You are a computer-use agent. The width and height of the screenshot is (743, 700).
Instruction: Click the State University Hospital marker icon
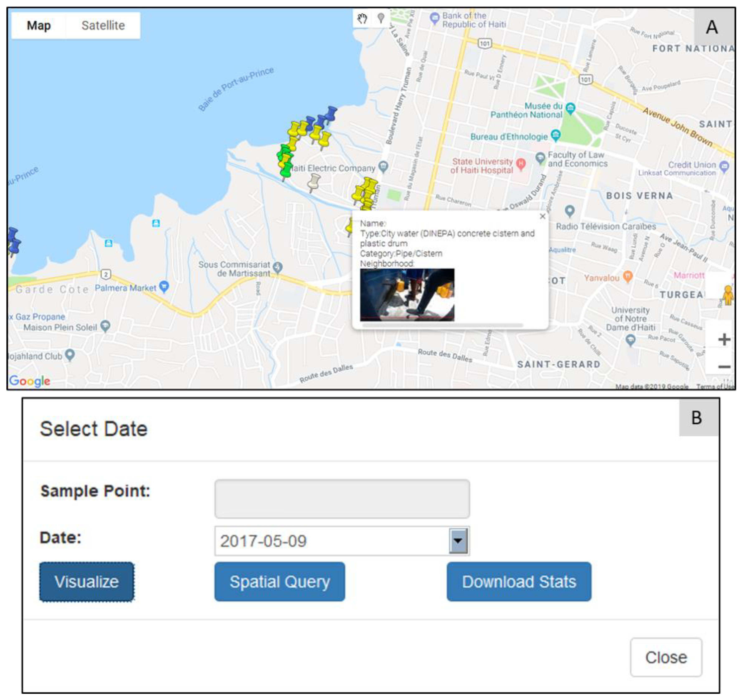(521, 163)
